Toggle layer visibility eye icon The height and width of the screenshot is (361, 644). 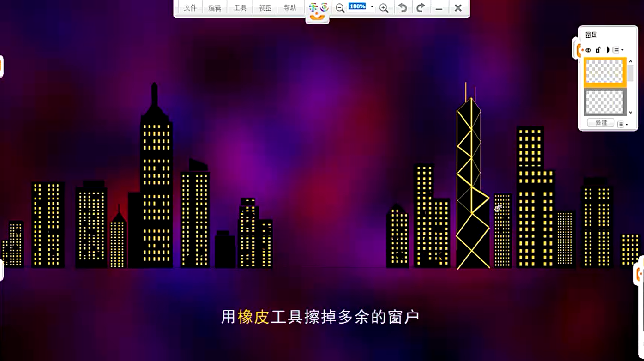588,50
